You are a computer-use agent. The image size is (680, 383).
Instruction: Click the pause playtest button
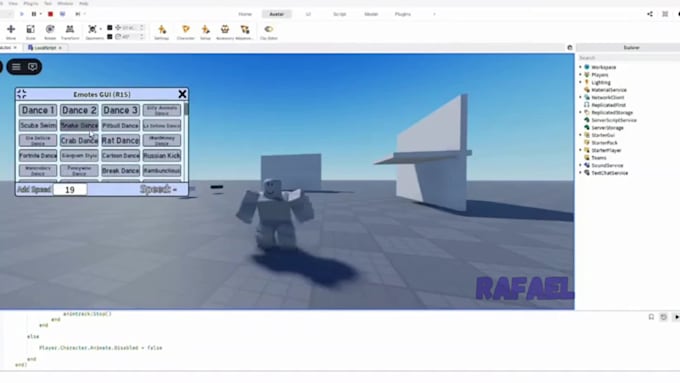(x=34, y=14)
